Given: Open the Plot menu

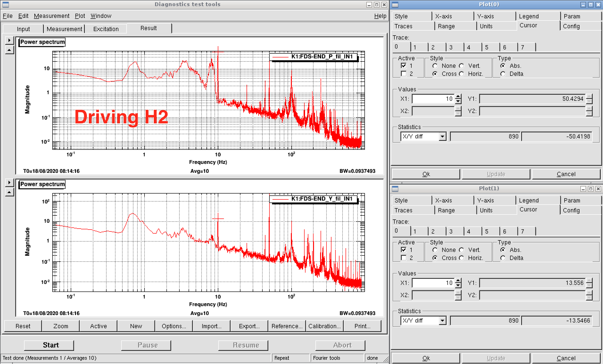Looking at the screenshot, I should [x=80, y=16].
